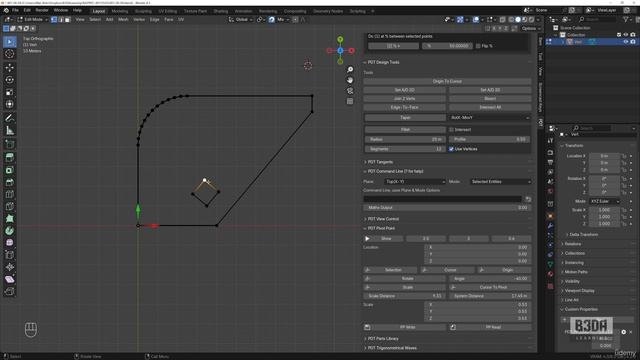Click the Origin To Cursor button
Viewport: 640px width, 360px height.
coord(447,81)
